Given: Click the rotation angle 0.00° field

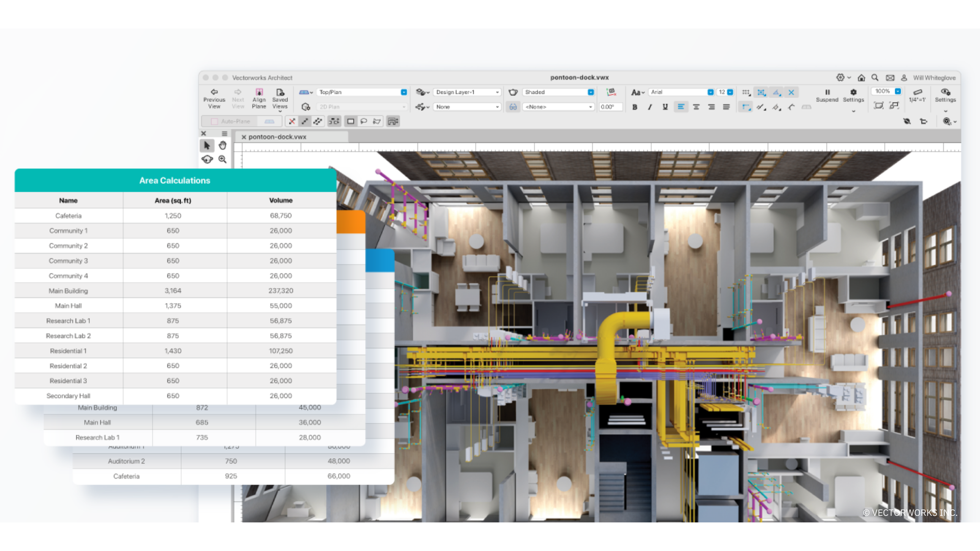Looking at the screenshot, I should [x=610, y=107].
